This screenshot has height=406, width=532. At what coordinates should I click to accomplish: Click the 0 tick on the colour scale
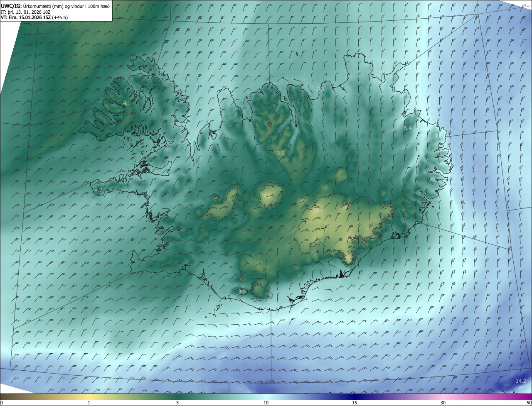click(x=2, y=403)
